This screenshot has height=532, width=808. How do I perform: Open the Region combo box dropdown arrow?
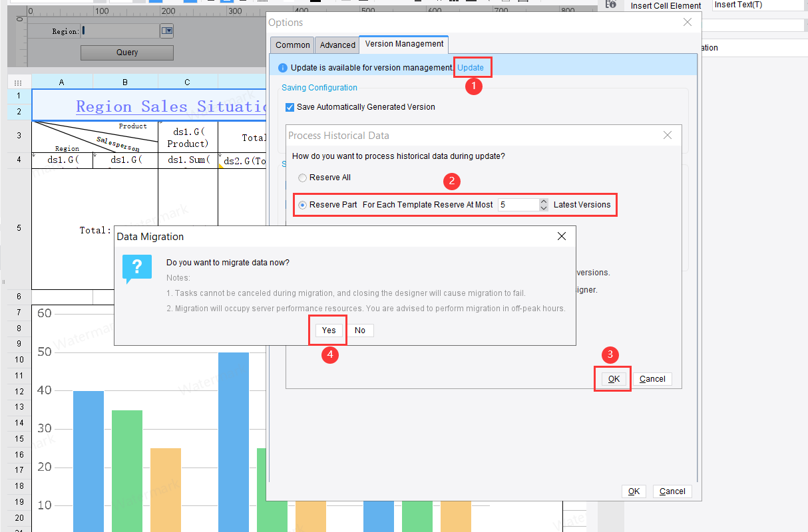pyautogui.click(x=167, y=31)
